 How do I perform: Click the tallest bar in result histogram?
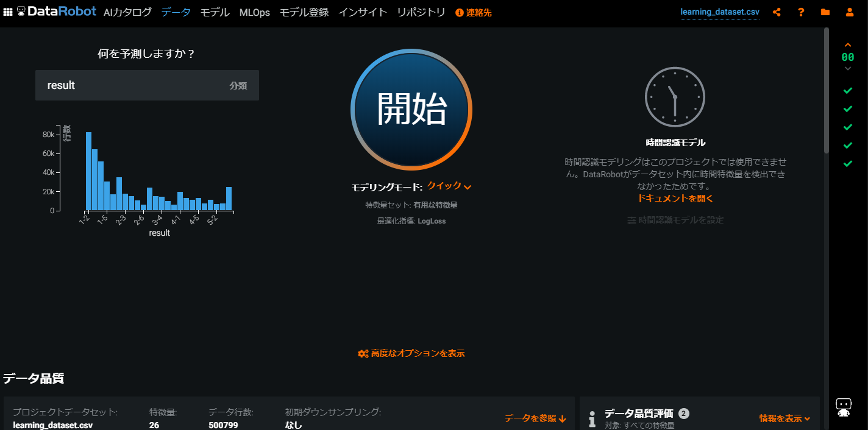point(88,171)
